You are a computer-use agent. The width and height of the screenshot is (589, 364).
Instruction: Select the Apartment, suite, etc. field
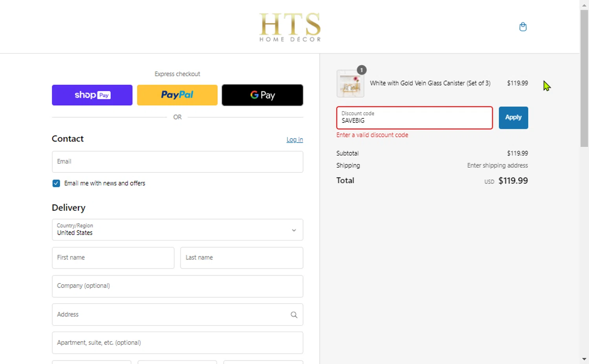pos(177,343)
